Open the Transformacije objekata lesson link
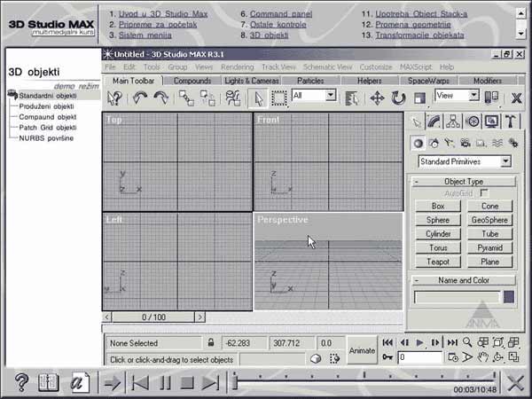Viewport: 532px width, 399px height. [x=419, y=35]
